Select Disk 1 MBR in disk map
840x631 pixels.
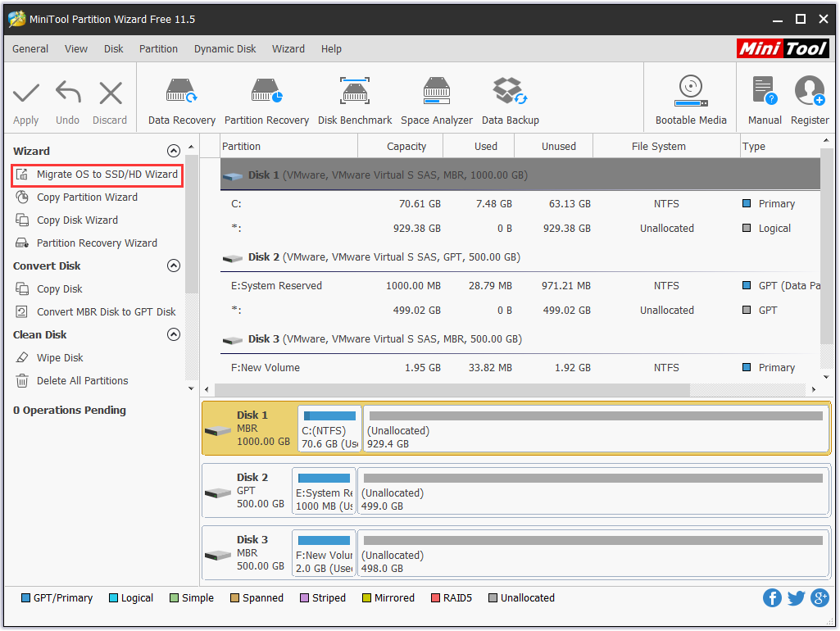pos(249,429)
